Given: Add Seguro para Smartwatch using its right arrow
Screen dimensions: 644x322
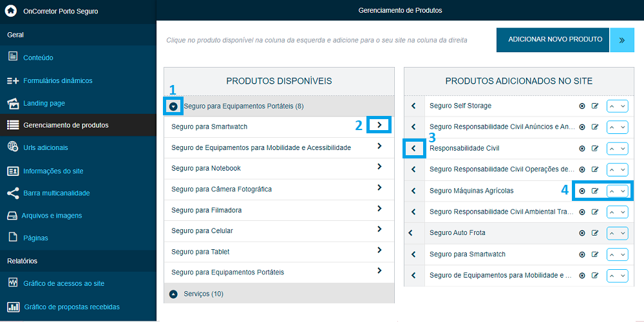Looking at the screenshot, I should coord(379,125).
